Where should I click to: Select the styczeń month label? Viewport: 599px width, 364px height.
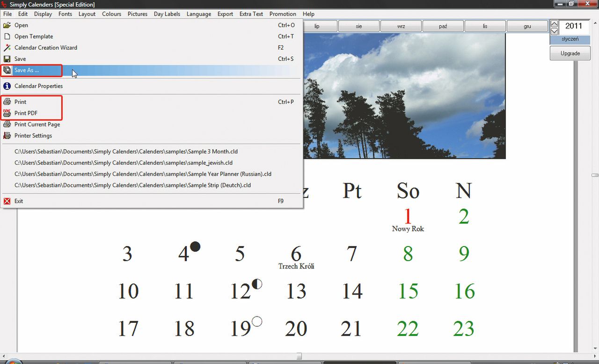tap(570, 39)
